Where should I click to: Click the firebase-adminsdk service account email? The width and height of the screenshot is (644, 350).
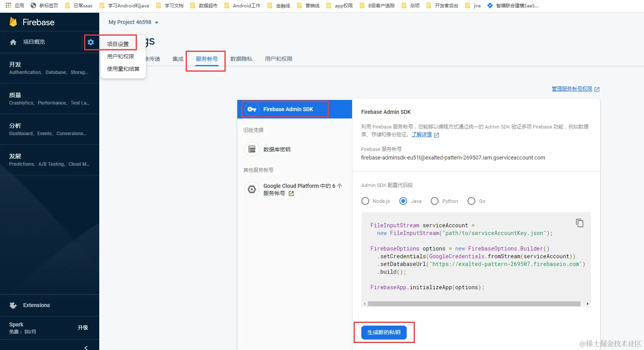click(453, 158)
